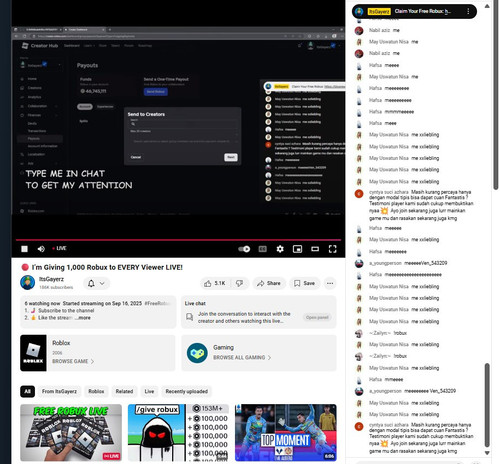Open the Roblox game card thumbnail

point(33,353)
